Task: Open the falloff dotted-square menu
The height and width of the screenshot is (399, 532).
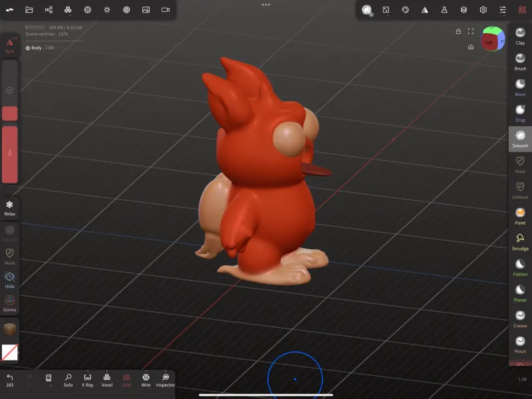Action: [386, 10]
